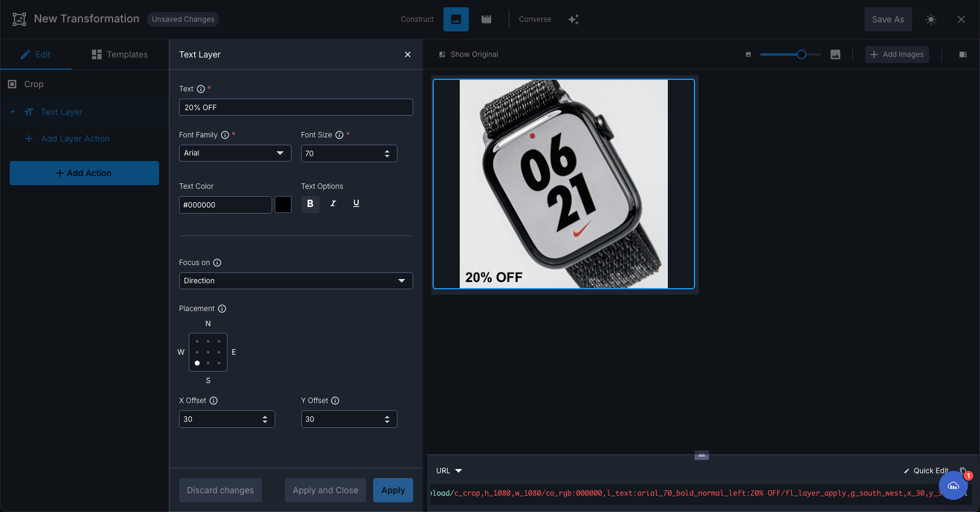Click the Crop action icon
980x512 pixels.
pyautogui.click(x=12, y=84)
